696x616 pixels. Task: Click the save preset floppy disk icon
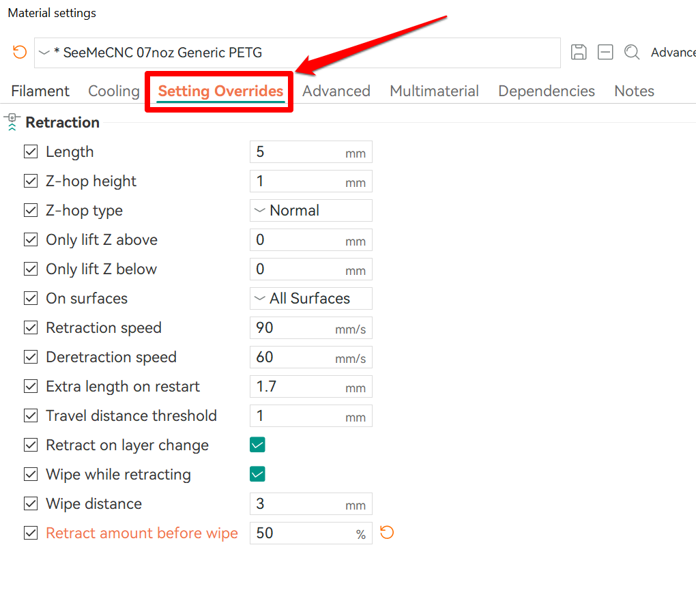click(x=579, y=53)
